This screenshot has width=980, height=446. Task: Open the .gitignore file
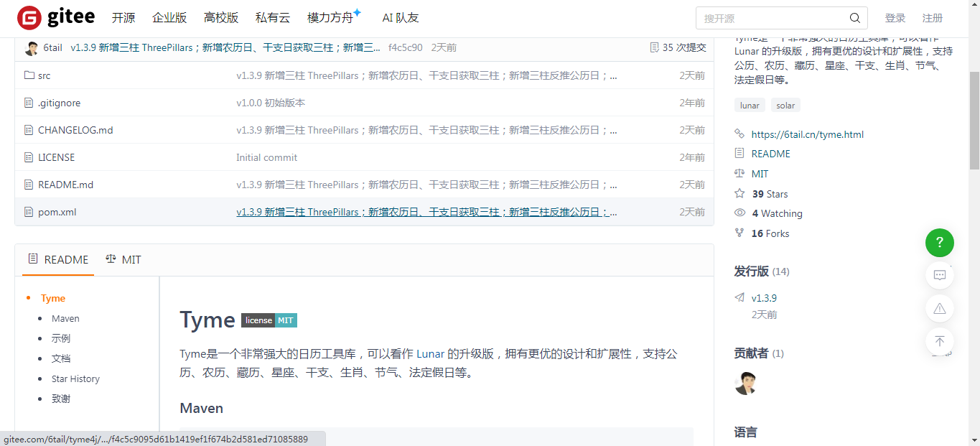pyautogui.click(x=60, y=103)
